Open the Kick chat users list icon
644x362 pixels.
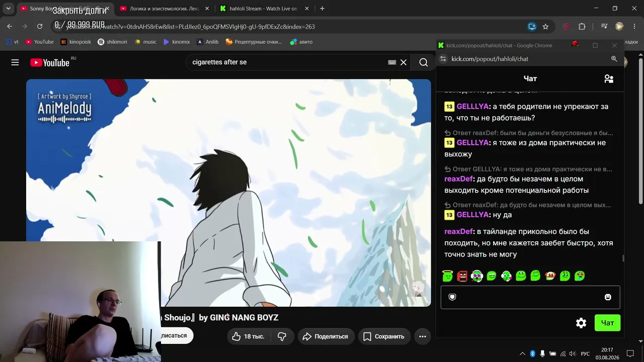(609, 78)
